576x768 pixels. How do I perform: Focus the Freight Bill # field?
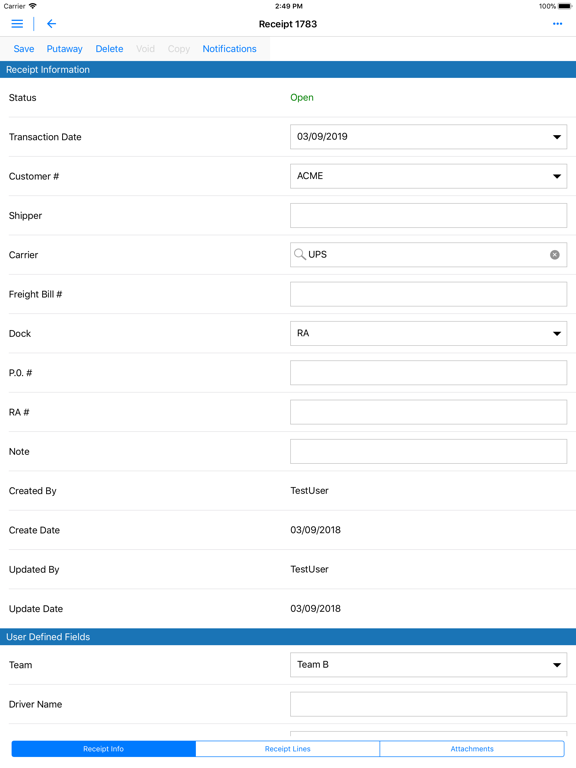coord(429,294)
